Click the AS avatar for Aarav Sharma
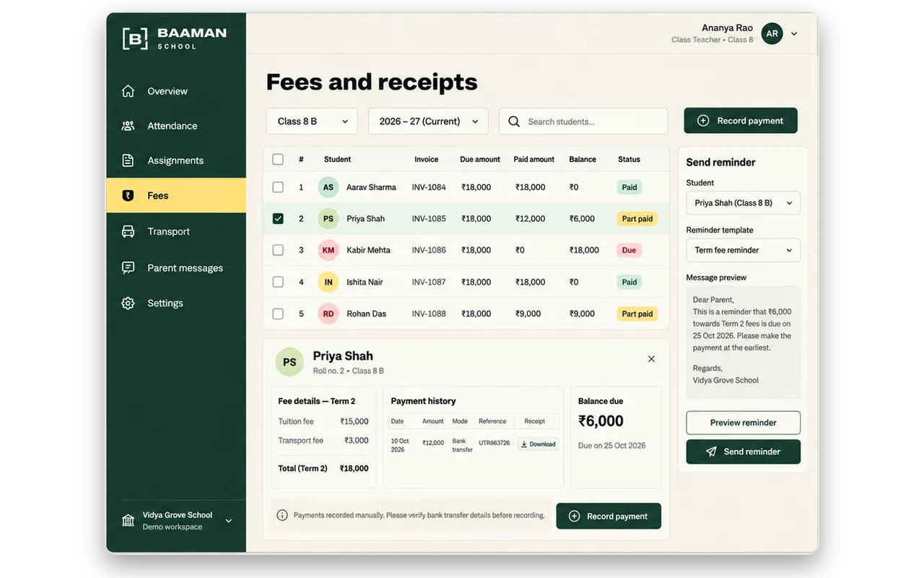This screenshot has height=578, width=924. click(328, 187)
